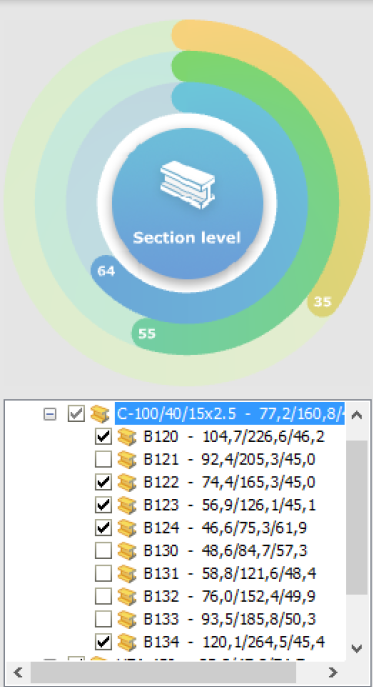Check the B130 checkbox
This screenshot has height=687, width=373.
[x=103, y=550]
